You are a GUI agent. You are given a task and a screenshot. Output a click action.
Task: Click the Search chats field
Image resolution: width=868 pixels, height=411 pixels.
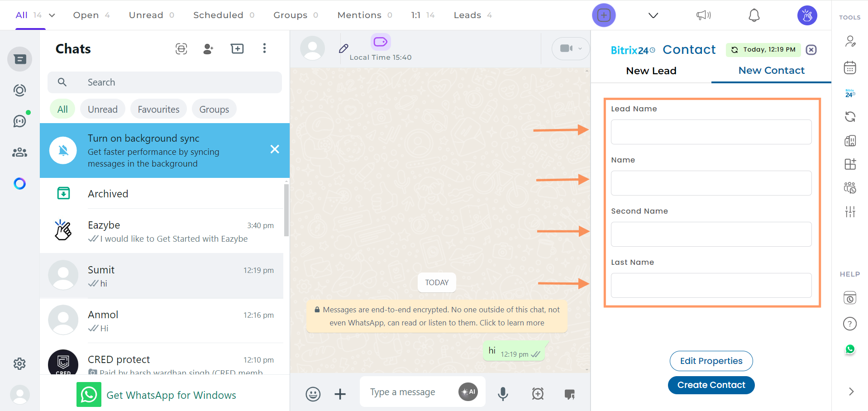pos(165,82)
